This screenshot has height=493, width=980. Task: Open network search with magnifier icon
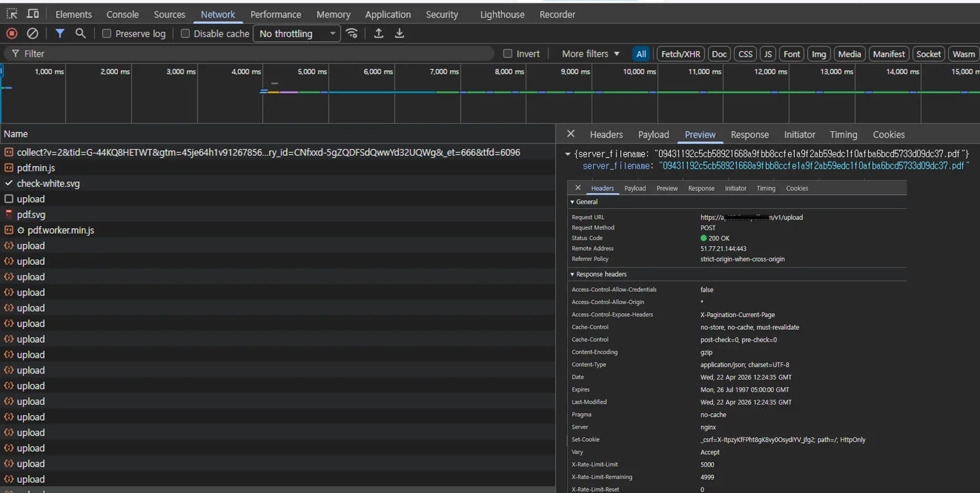[81, 34]
